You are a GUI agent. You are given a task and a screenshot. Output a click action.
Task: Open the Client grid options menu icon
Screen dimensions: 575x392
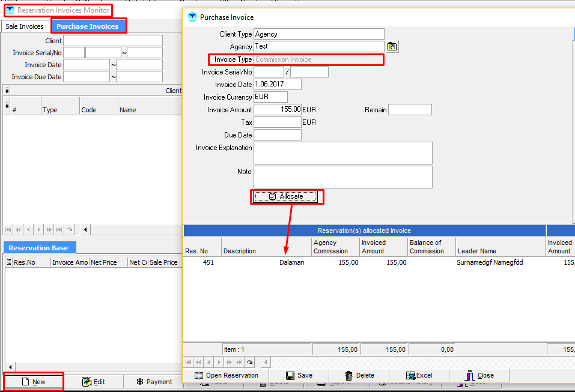7,91
